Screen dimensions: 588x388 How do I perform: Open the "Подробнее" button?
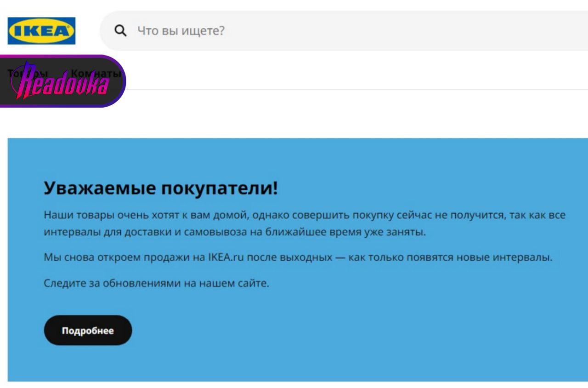coord(88,331)
